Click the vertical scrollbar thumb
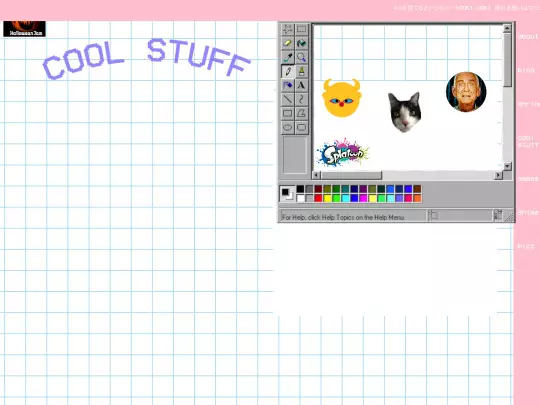540x405 pixels. [507, 60]
